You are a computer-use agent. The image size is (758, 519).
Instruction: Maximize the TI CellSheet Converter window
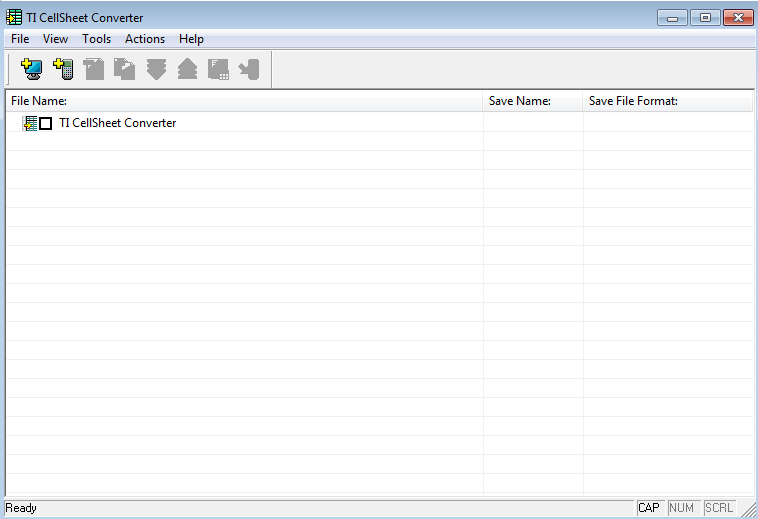click(x=705, y=18)
